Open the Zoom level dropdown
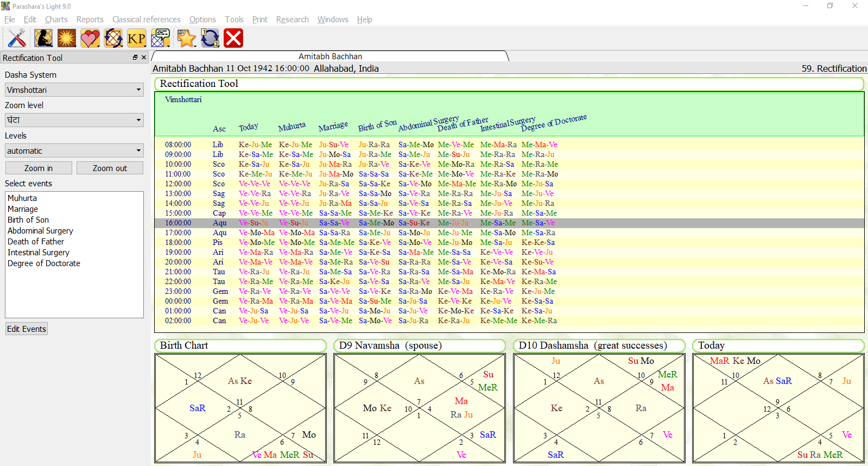This screenshot has width=868, height=466. click(x=74, y=120)
